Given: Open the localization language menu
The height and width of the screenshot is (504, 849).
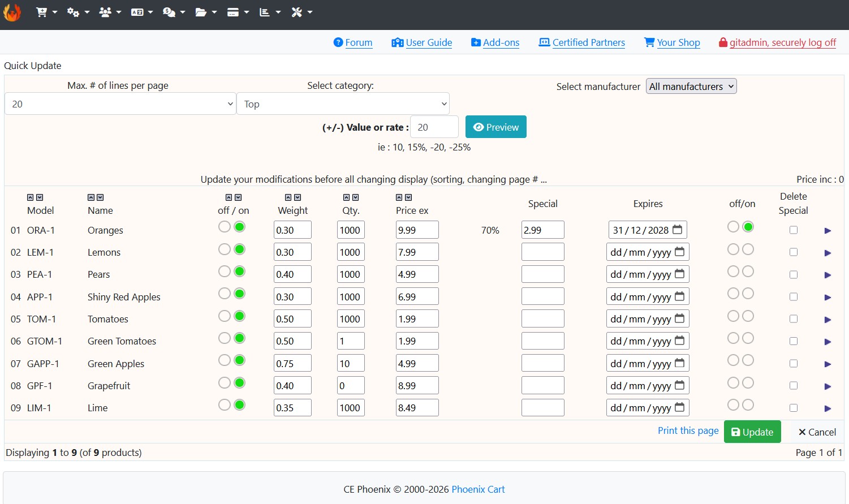Looking at the screenshot, I should point(142,12).
